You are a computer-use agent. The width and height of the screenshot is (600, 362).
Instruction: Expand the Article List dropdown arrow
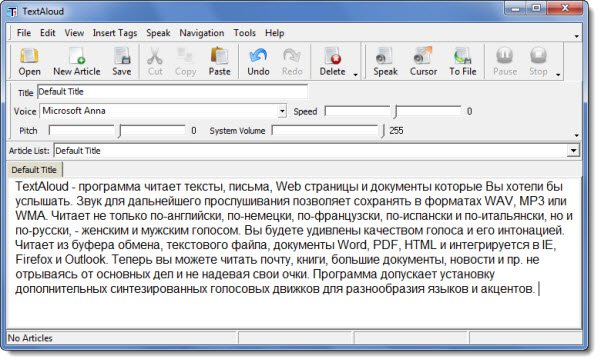click(573, 150)
